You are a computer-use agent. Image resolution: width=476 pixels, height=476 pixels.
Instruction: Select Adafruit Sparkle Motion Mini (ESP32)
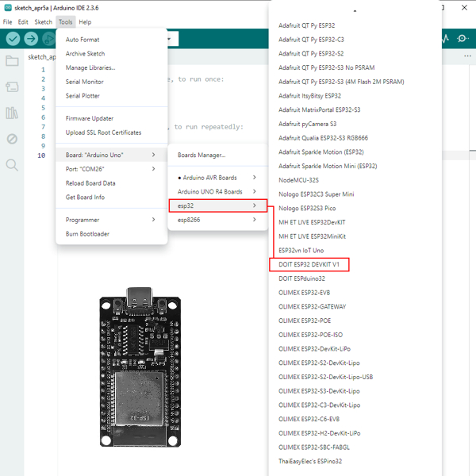point(355,166)
